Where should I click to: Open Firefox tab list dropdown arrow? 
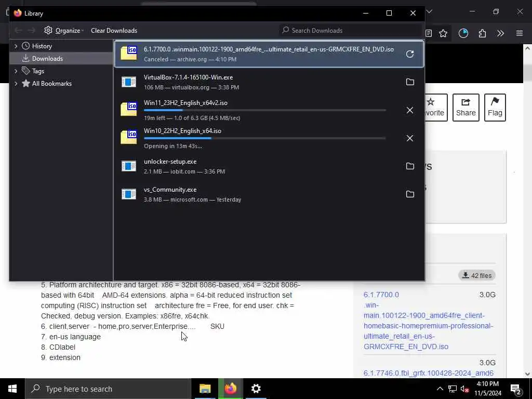tap(429, 11)
